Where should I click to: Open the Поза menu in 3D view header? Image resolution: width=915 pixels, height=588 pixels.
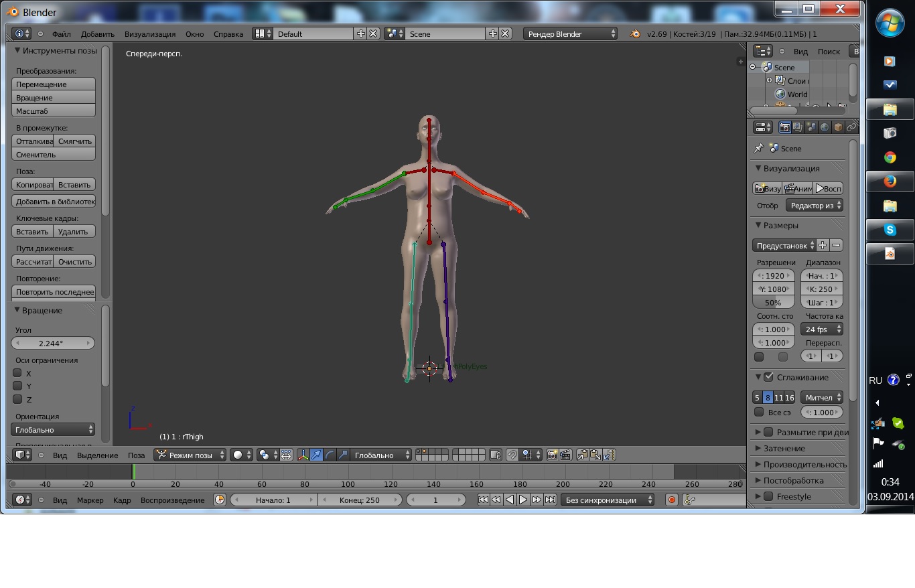pyautogui.click(x=136, y=455)
